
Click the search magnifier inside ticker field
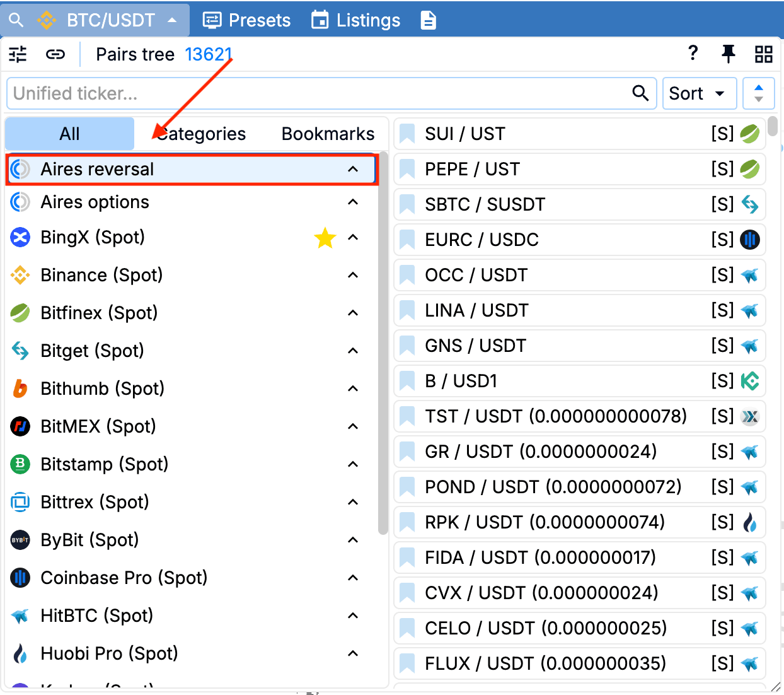point(640,93)
